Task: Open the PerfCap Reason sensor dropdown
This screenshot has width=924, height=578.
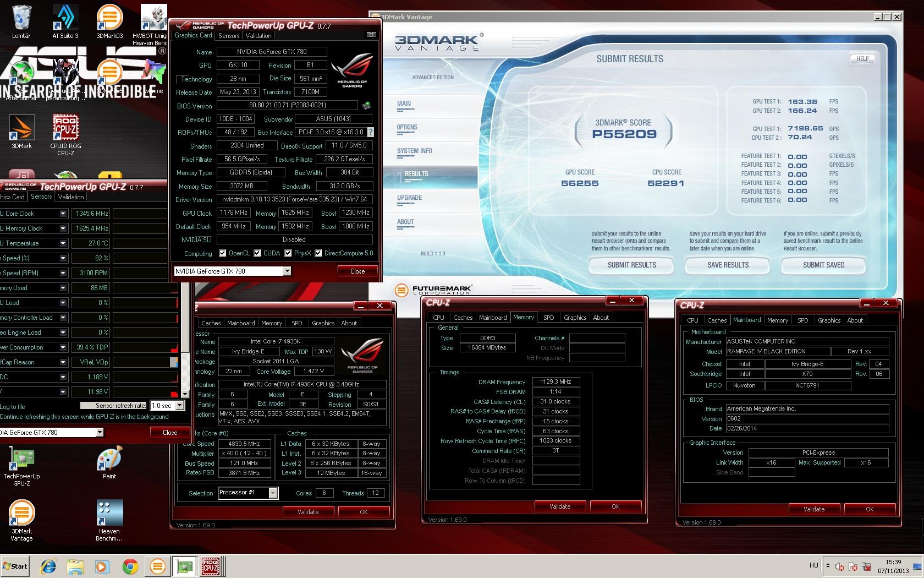Action: pos(63,362)
